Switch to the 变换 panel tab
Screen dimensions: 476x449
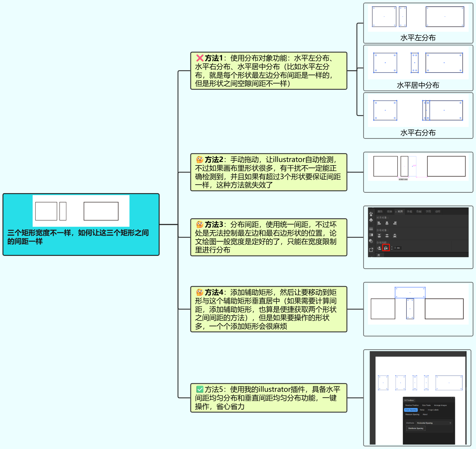pos(390,212)
